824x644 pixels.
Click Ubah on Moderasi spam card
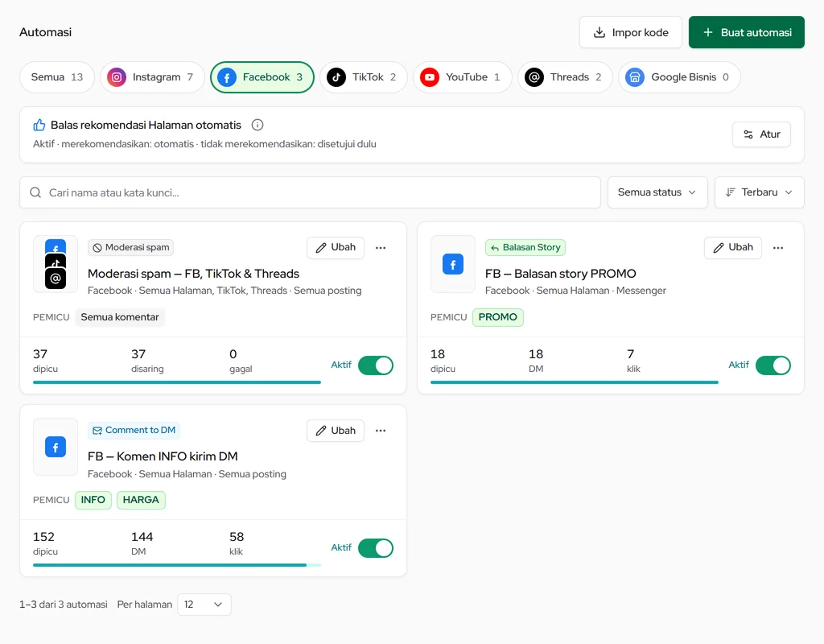coord(336,248)
